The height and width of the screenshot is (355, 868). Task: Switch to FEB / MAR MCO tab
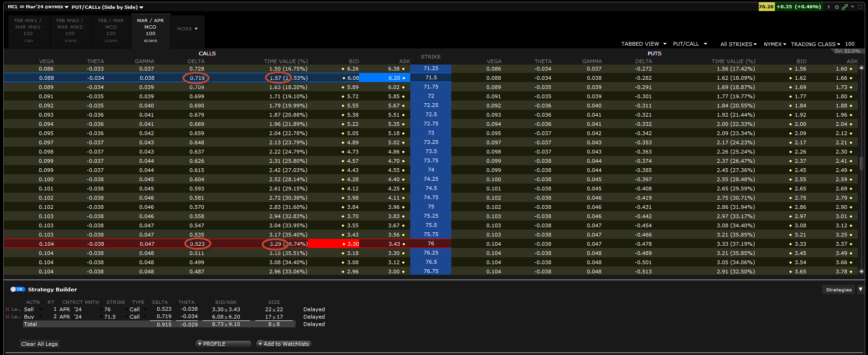(111, 30)
